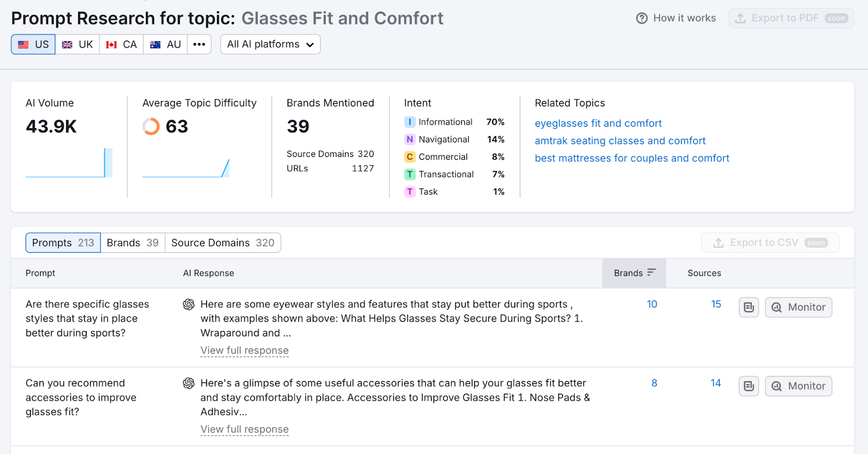Click the Average Topic Difficulty donut indicator
868x454 pixels.
click(151, 127)
